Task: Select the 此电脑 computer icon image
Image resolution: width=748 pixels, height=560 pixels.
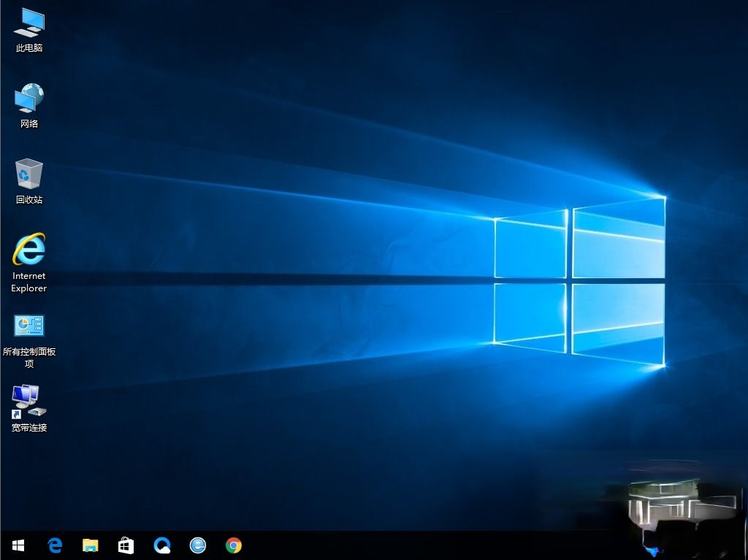Action: [29, 23]
